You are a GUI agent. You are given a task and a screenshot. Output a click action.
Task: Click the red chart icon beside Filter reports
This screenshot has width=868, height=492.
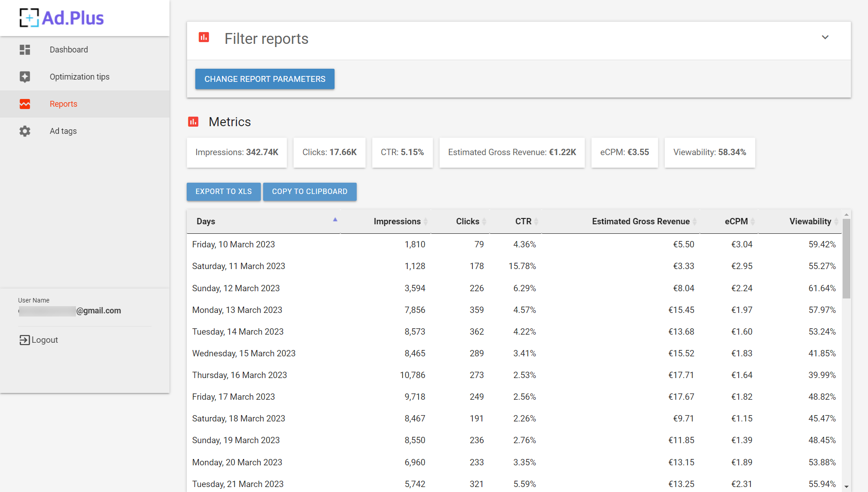point(204,38)
